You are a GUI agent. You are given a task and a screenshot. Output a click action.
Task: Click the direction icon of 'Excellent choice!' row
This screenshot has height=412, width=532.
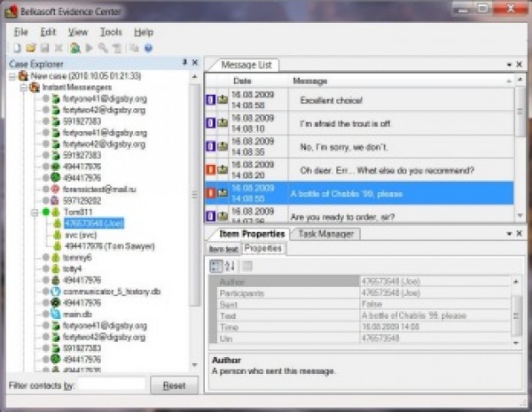211,100
